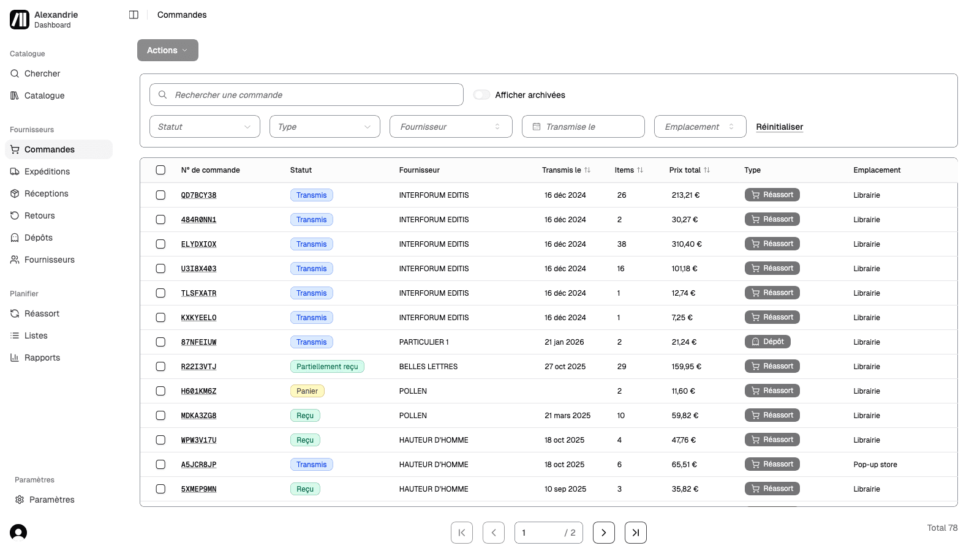Open order MDKA3ZG8 link

(198, 416)
